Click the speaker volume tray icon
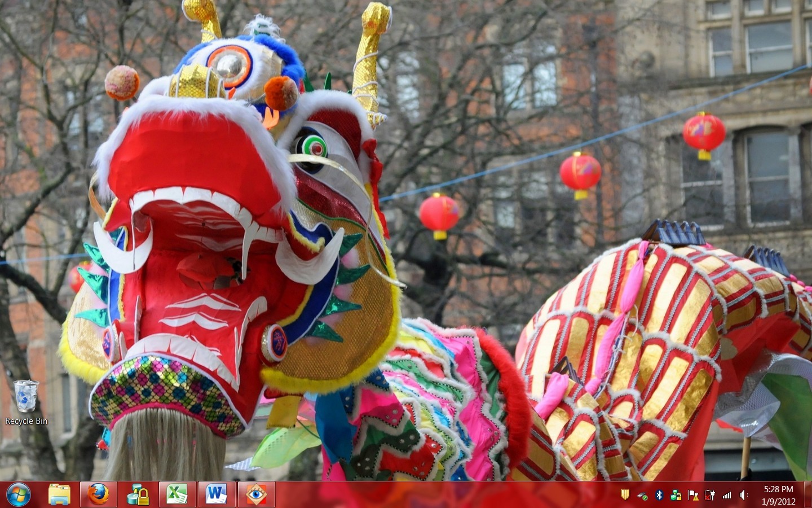 [744, 495]
